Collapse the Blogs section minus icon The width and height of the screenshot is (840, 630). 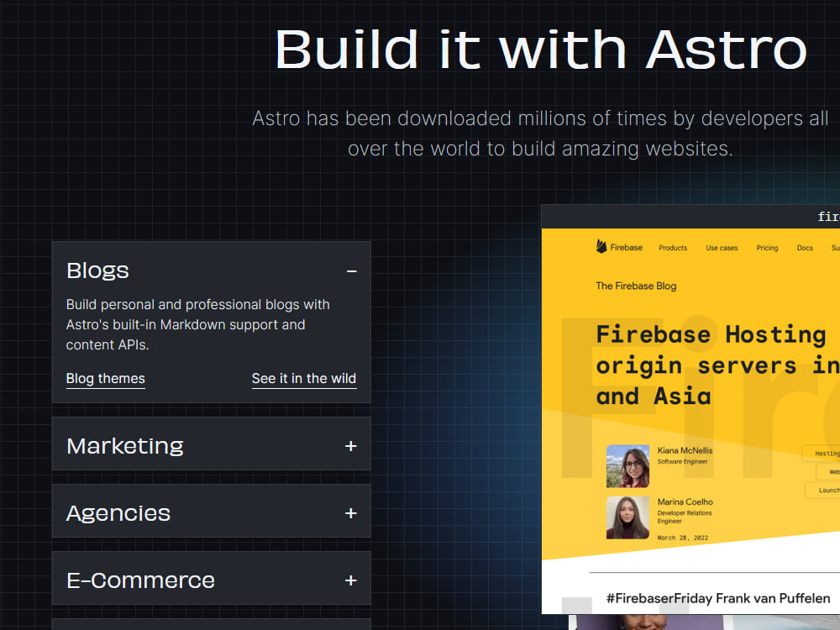351,271
